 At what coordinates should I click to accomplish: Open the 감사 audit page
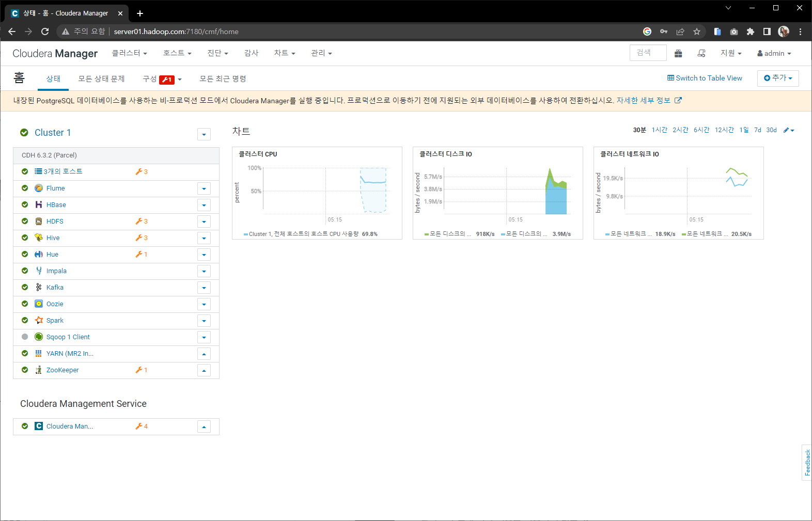click(x=252, y=53)
